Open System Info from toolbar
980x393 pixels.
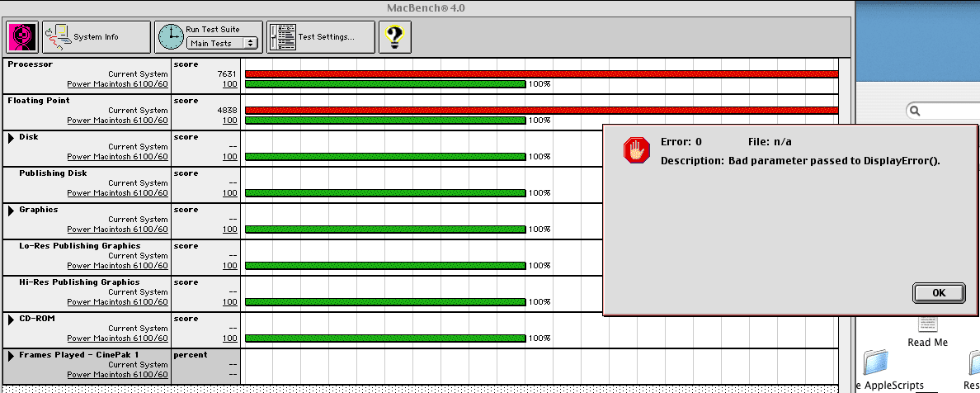(x=97, y=37)
